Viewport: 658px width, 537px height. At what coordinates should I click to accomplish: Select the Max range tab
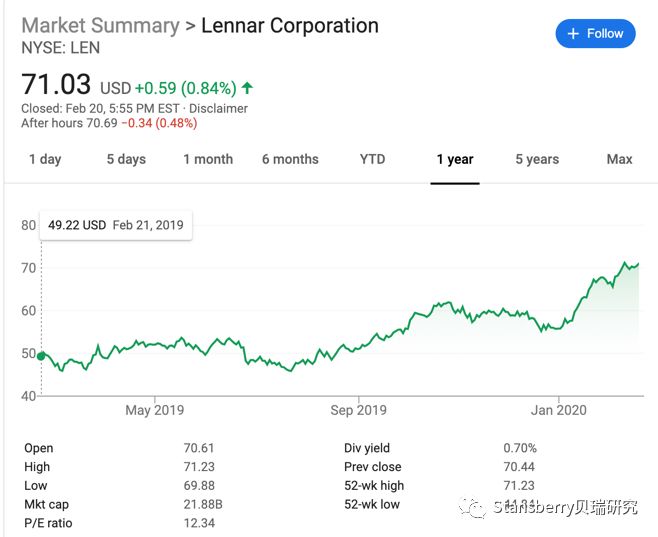click(x=619, y=159)
